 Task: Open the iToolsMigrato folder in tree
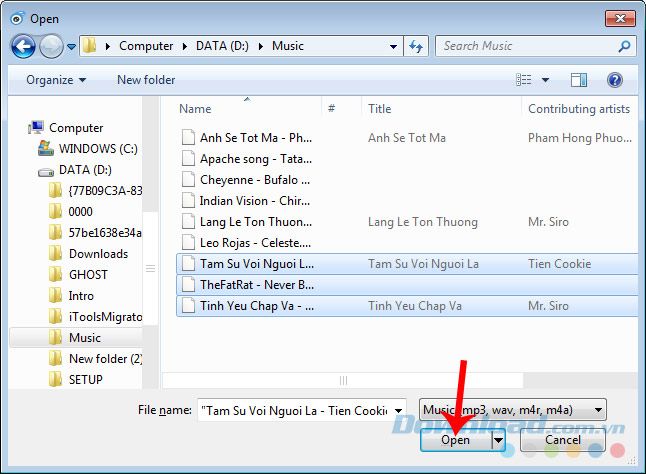click(105, 317)
